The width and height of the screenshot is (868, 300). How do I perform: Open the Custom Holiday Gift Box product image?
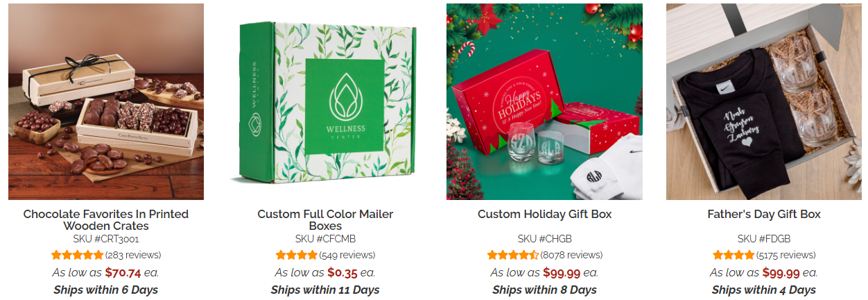tap(544, 101)
